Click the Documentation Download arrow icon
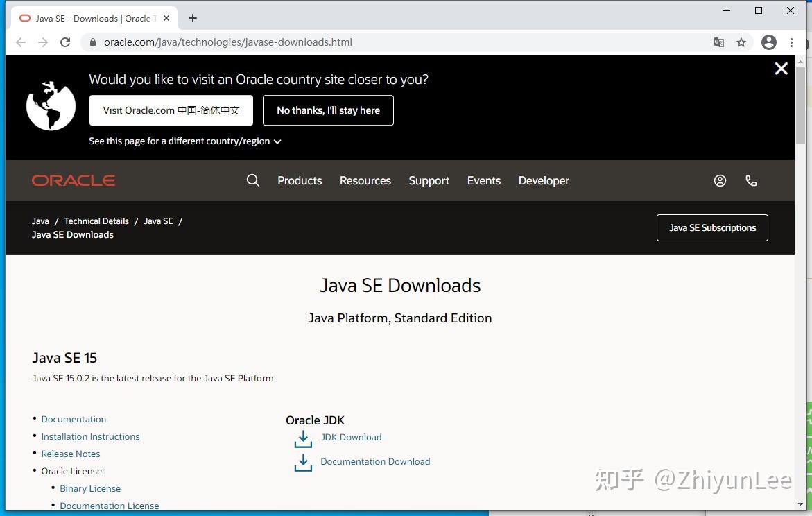The height and width of the screenshot is (516, 812). point(303,463)
